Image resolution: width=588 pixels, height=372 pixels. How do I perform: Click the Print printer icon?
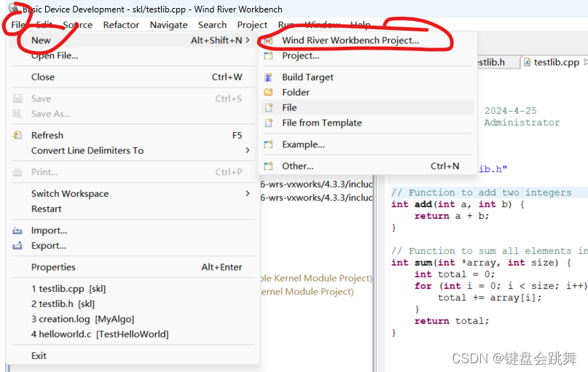(x=17, y=172)
